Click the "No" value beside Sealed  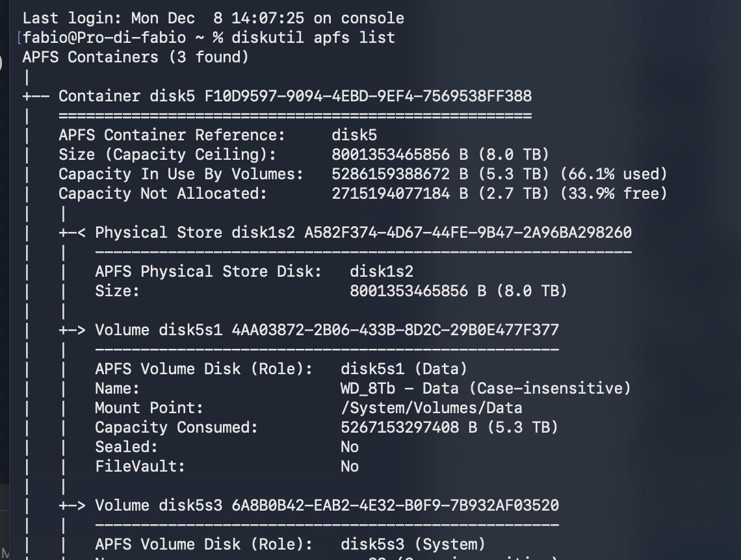pos(350,447)
